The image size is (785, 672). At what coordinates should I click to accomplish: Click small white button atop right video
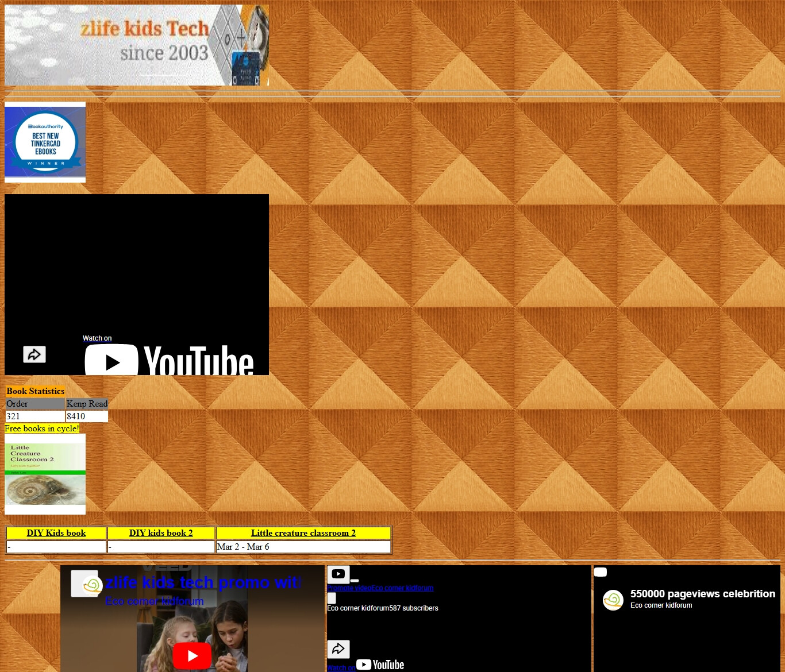[x=600, y=572]
